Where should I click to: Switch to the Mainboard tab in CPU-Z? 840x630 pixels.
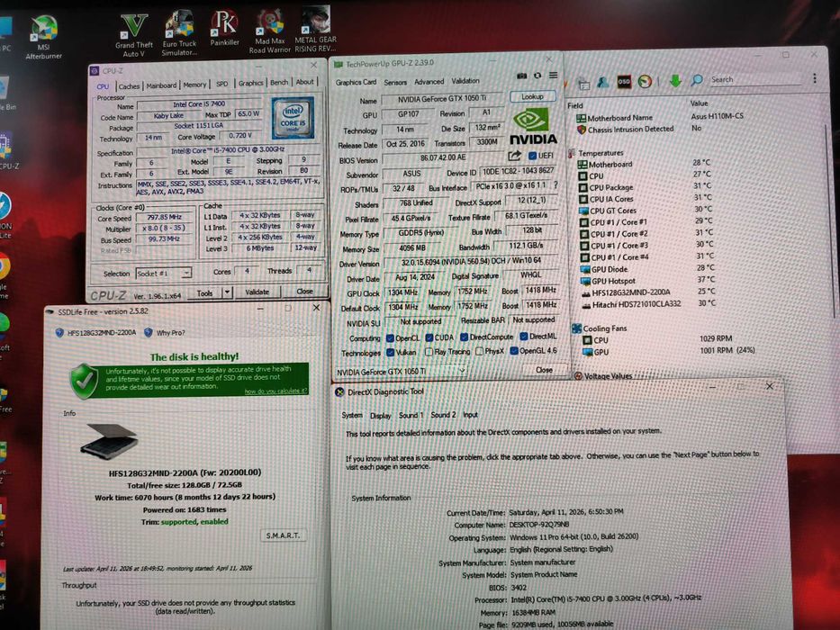click(161, 85)
